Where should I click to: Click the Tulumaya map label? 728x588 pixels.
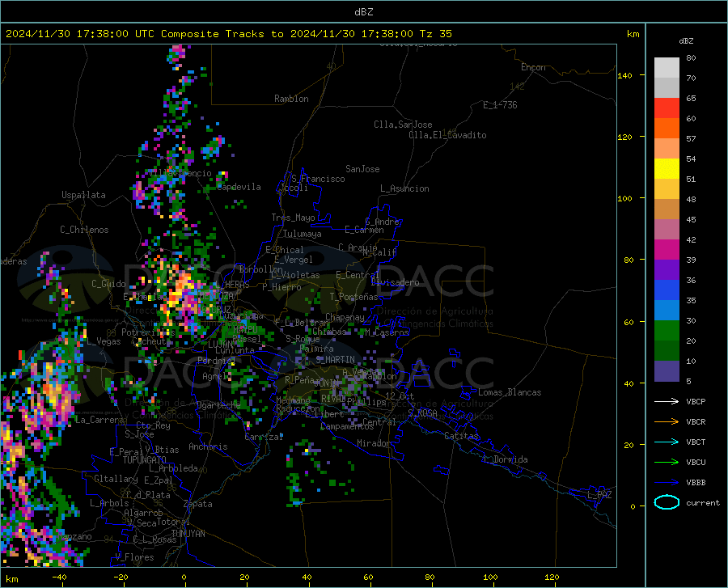click(x=303, y=234)
